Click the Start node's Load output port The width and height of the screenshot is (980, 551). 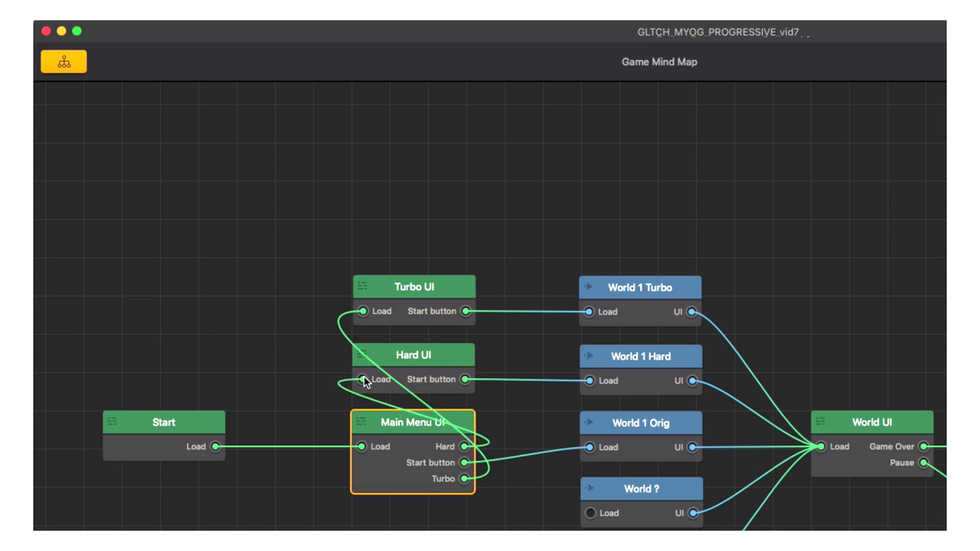216,447
